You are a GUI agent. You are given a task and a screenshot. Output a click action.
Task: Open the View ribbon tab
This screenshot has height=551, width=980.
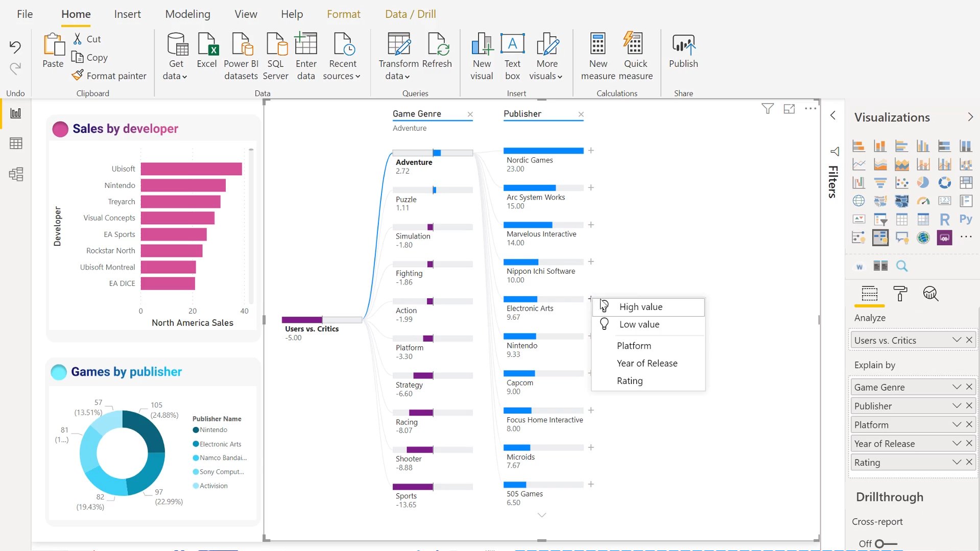(246, 14)
